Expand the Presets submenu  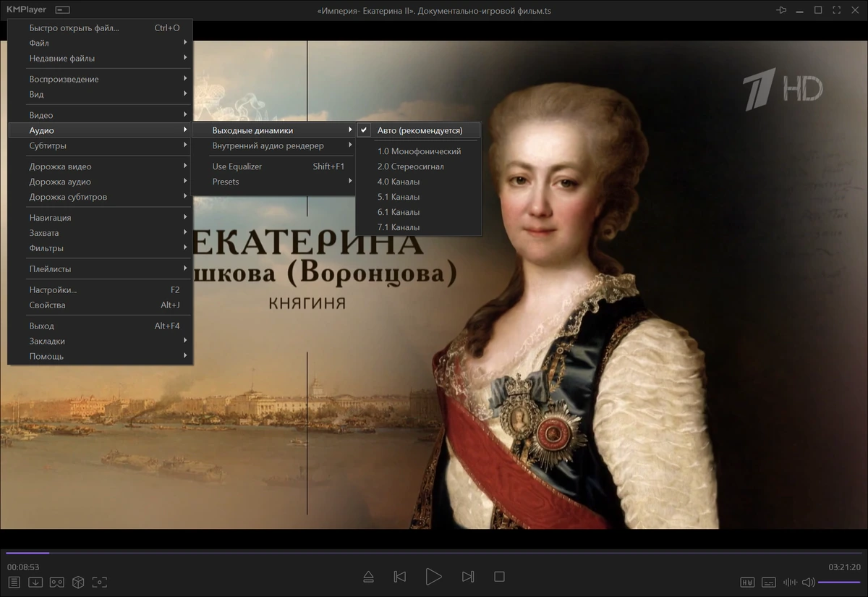[273, 182]
